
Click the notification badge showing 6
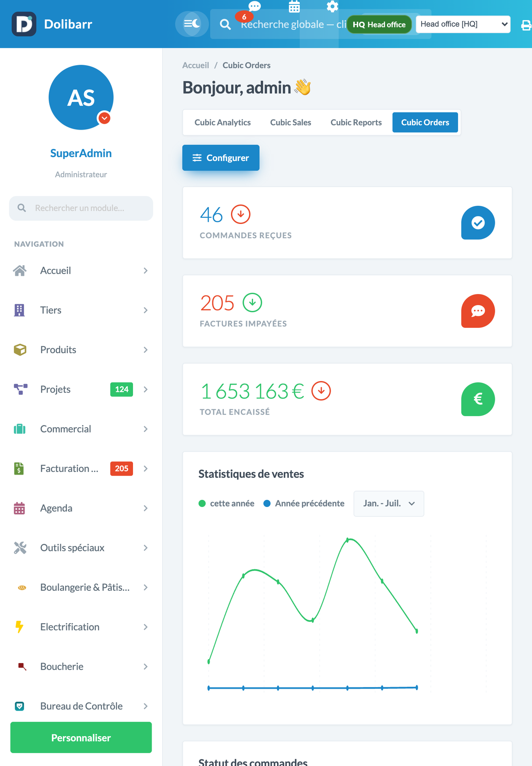pyautogui.click(x=244, y=17)
